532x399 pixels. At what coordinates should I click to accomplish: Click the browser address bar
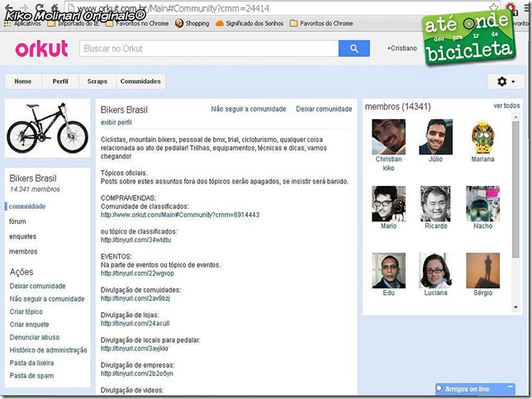[278, 8]
